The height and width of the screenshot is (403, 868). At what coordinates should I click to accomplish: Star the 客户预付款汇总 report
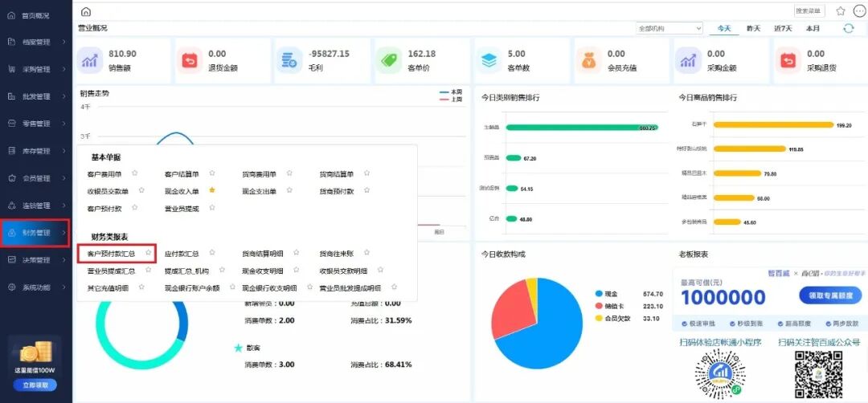tap(148, 253)
